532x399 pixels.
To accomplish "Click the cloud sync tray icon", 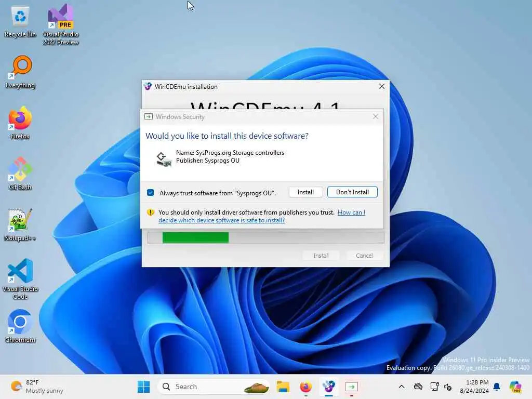I will click(418, 387).
